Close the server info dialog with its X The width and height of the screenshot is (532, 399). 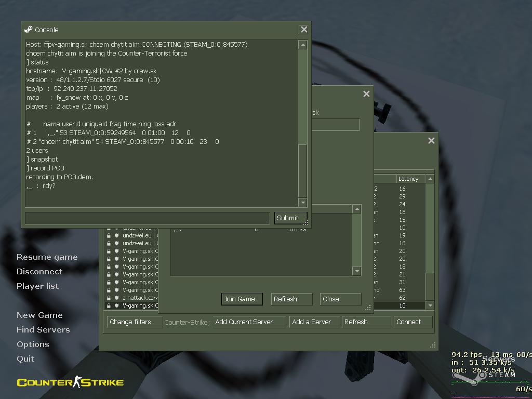pos(366,94)
